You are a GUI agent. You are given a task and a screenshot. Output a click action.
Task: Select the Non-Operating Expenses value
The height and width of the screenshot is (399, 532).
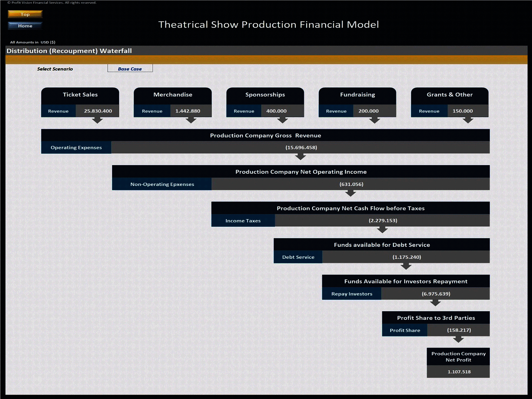click(351, 184)
